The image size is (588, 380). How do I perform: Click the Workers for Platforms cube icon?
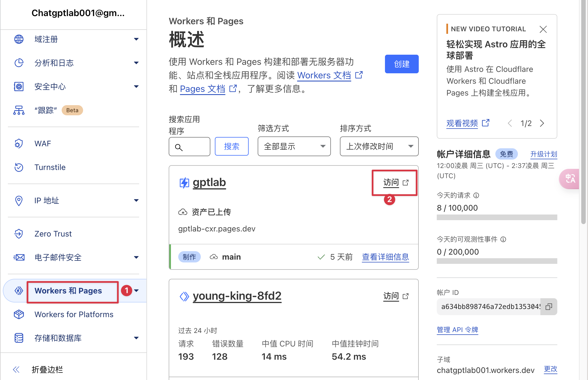click(x=19, y=314)
